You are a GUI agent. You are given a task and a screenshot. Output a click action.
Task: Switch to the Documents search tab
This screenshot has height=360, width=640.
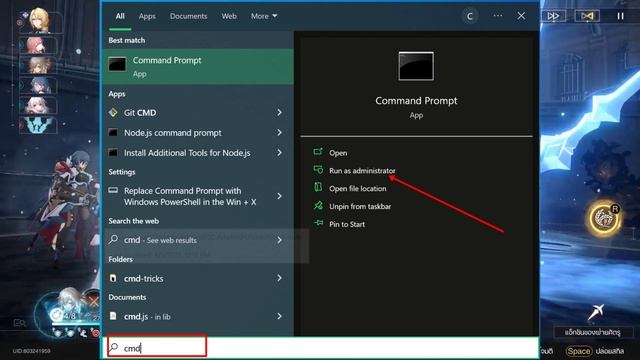[x=189, y=16]
